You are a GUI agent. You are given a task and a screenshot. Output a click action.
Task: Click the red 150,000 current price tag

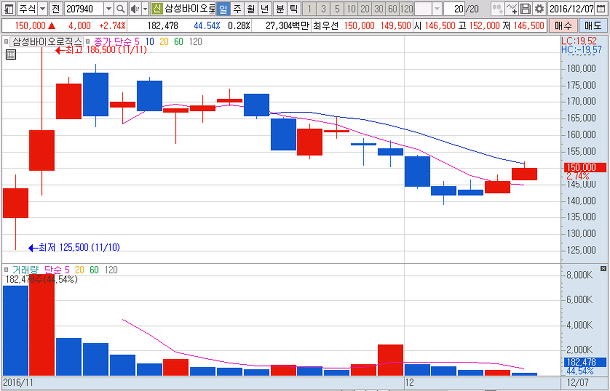click(585, 168)
